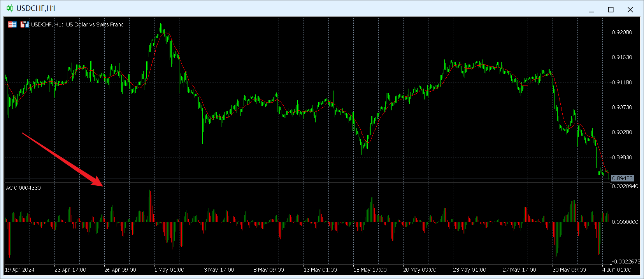Click the 0.92080 price scale label
This screenshot has height=279, width=644.
622,32
